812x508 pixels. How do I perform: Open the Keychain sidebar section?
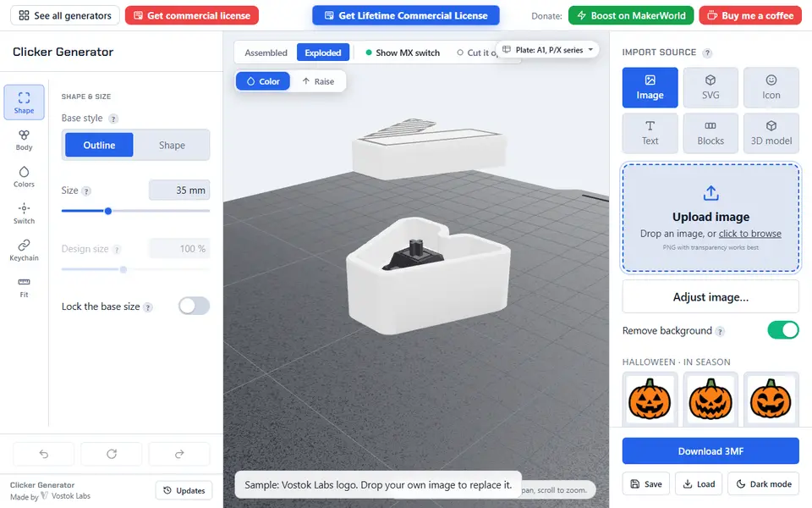(24, 251)
